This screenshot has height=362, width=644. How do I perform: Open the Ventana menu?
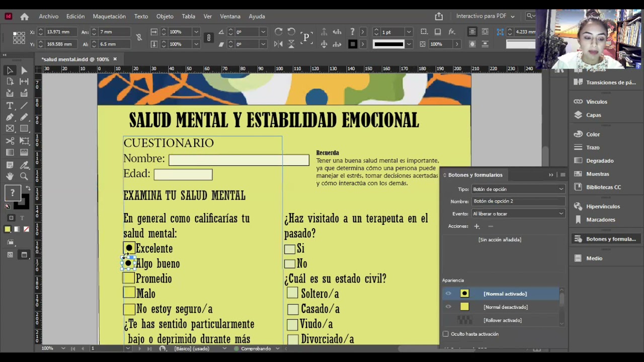[x=230, y=16]
